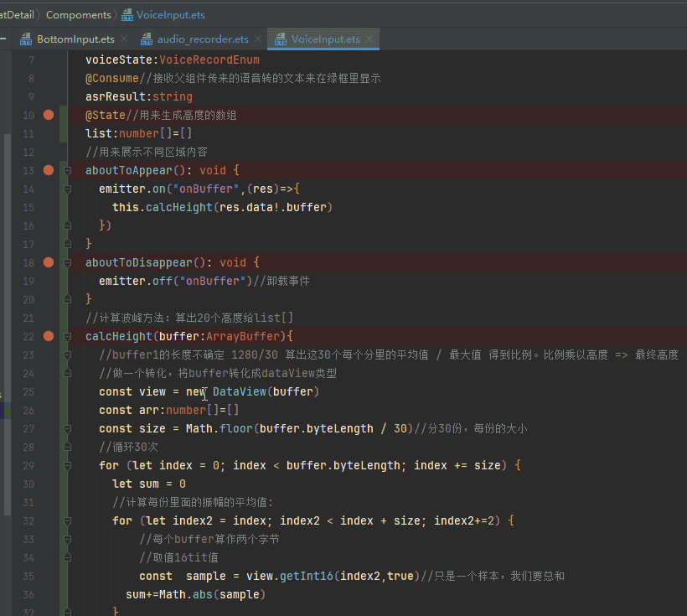
Task: Fold the calcHeight method block
Action: pyautogui.click(x=67, y=336)
